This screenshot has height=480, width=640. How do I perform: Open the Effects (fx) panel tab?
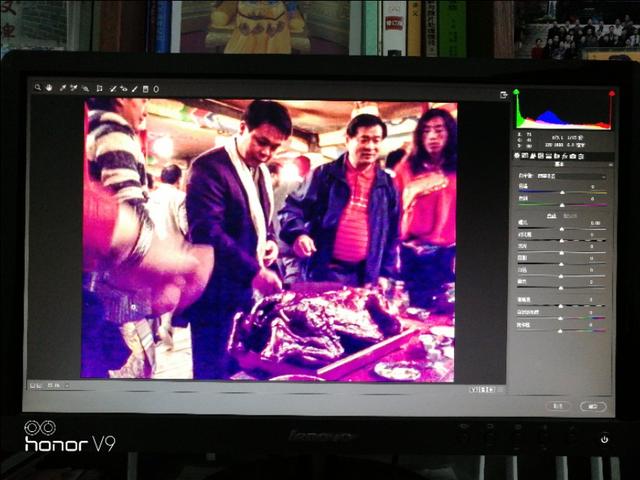coord(565,156)
